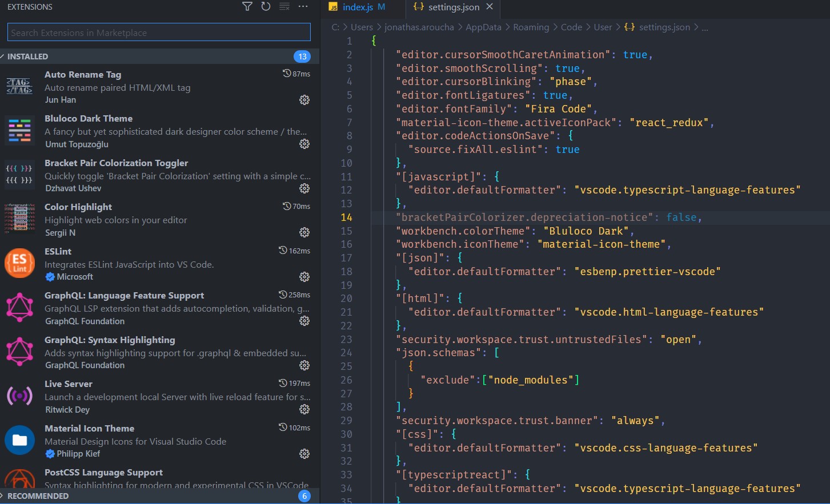Open manage gear for GraphQL: Syntax Highlighting
830x504 pixels.
[304, 365]
